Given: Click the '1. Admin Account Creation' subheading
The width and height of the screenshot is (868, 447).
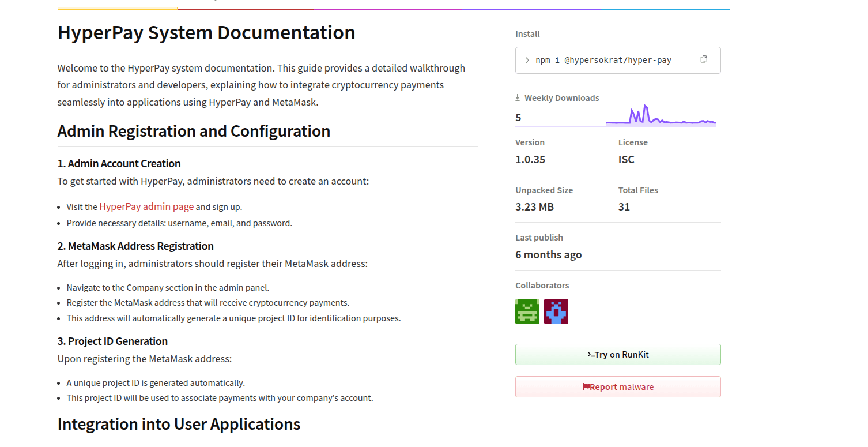Looking at the screenshot, I should 119,164.
